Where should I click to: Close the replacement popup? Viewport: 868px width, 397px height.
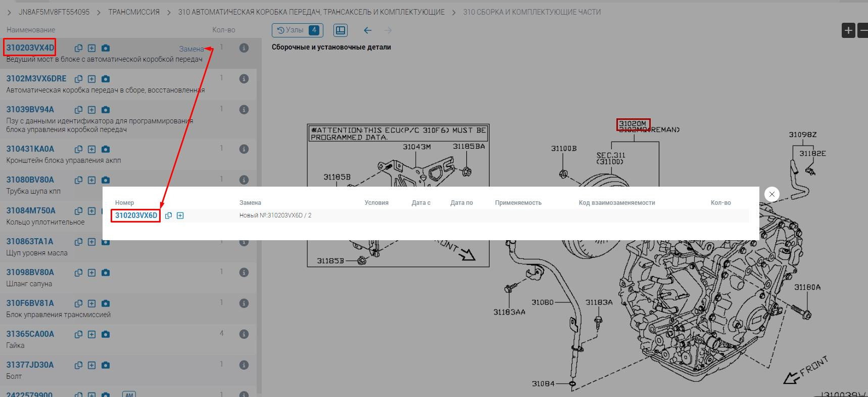(x=771, y=194)
